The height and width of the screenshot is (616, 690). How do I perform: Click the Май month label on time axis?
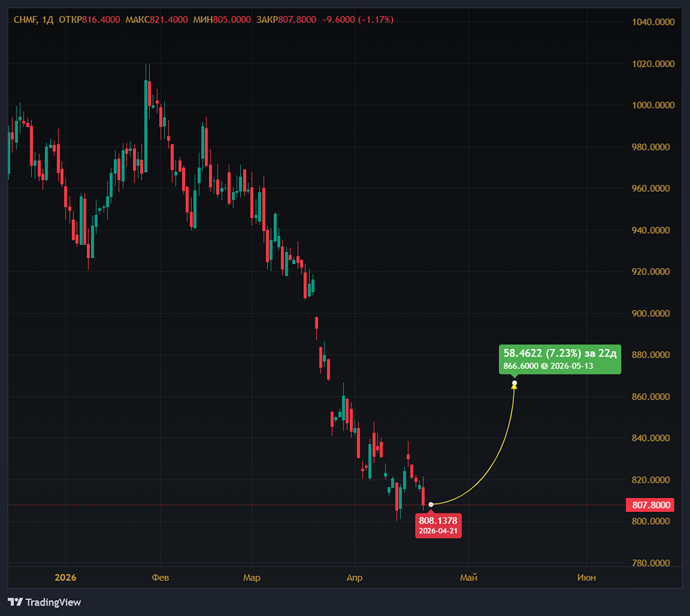coord(469,577)
